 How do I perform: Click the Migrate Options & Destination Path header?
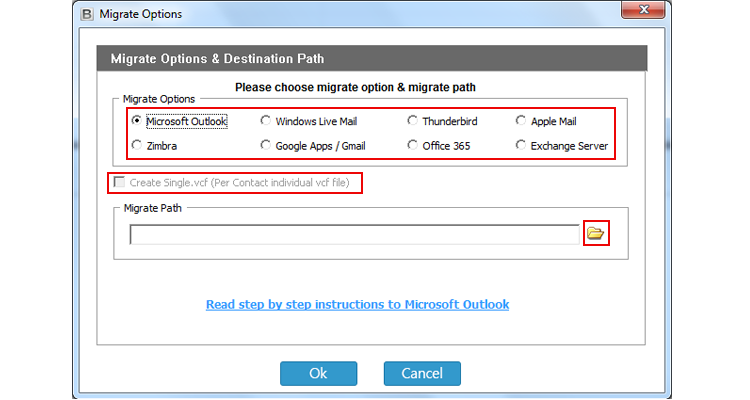pyautogui.click(x=218, y=59)
